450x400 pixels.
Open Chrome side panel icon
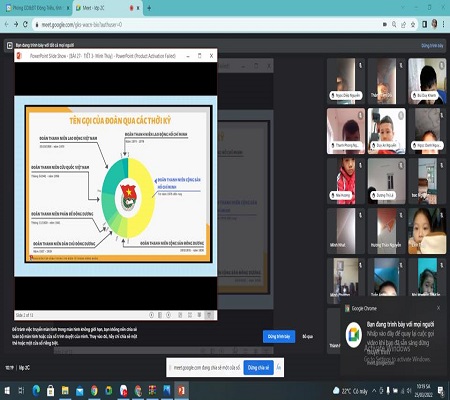[x=424, y=24]
